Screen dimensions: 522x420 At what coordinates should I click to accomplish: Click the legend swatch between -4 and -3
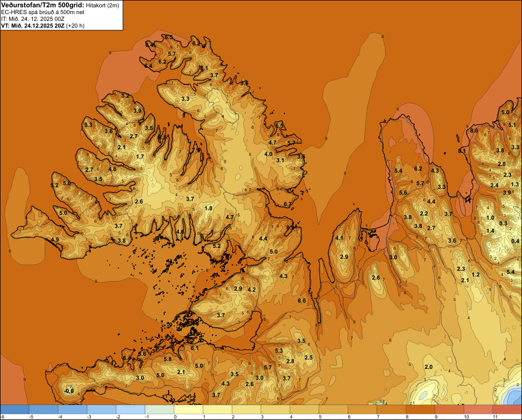[73, 410]
